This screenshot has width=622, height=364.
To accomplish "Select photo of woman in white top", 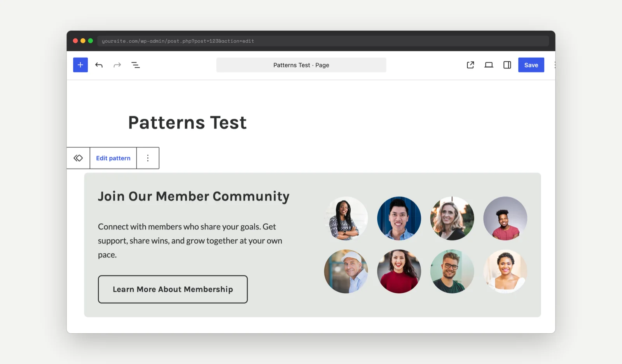I will [x=505, y=271].
